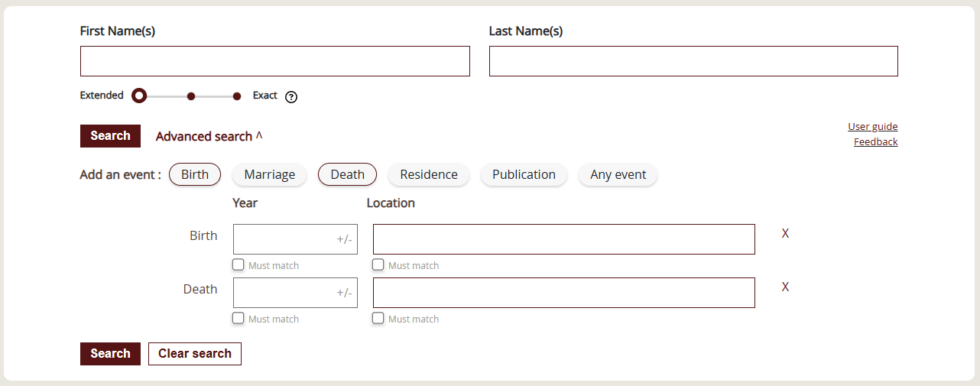Focus the Last Name(s) field
The width and height of the screenshot is (980, 386).
(x=693, y=61)
